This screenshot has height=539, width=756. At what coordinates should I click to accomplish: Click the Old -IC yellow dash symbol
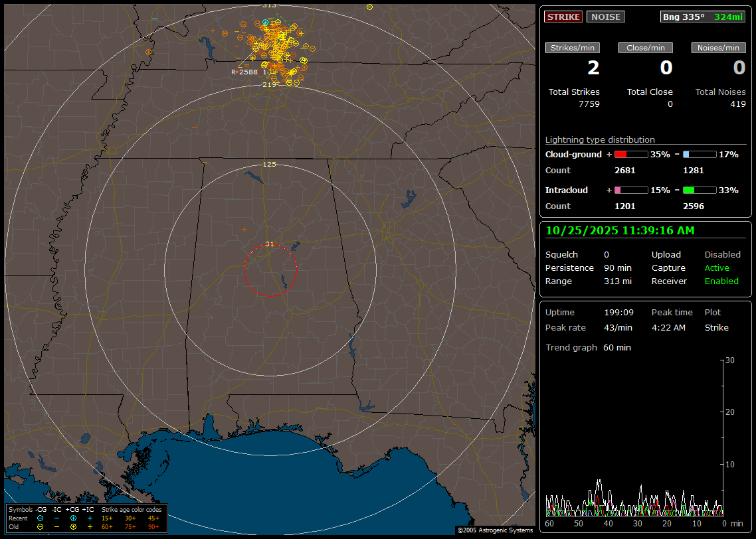56,526
